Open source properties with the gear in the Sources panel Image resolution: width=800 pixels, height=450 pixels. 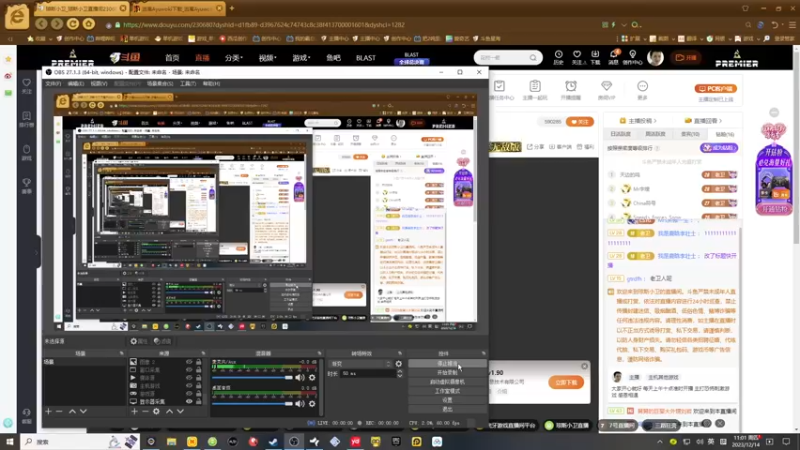(x=156, y=411)
